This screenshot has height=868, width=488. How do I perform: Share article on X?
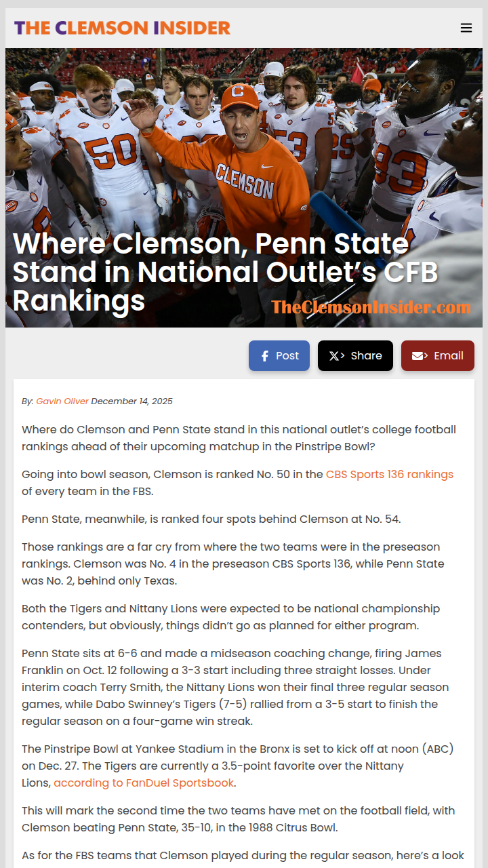[x=355, y=356]
